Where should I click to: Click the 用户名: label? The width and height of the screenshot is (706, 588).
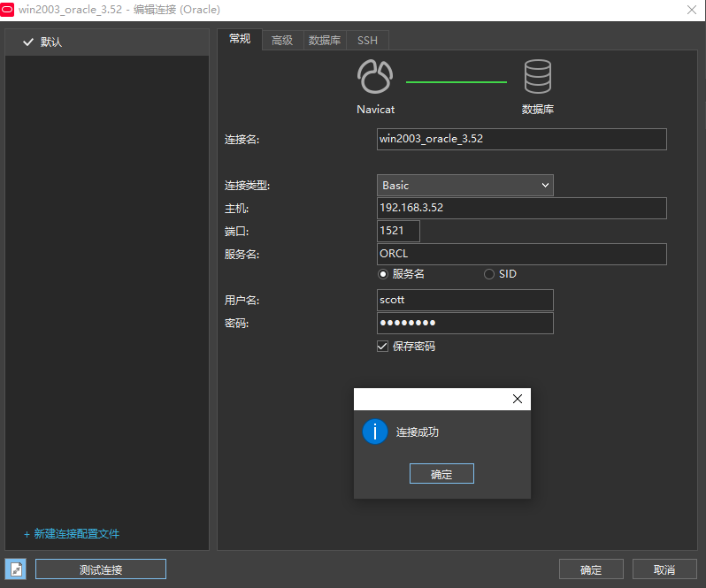pyautogui.click(x=242, y=300)
